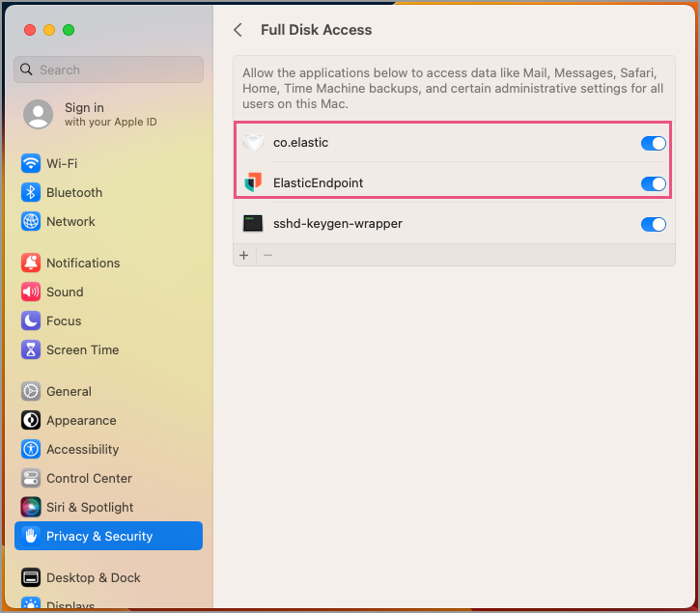Turn off sshd-keygen-wrapper disk access
The height and width of the screenshot is (613, 700).
point(653,224)
